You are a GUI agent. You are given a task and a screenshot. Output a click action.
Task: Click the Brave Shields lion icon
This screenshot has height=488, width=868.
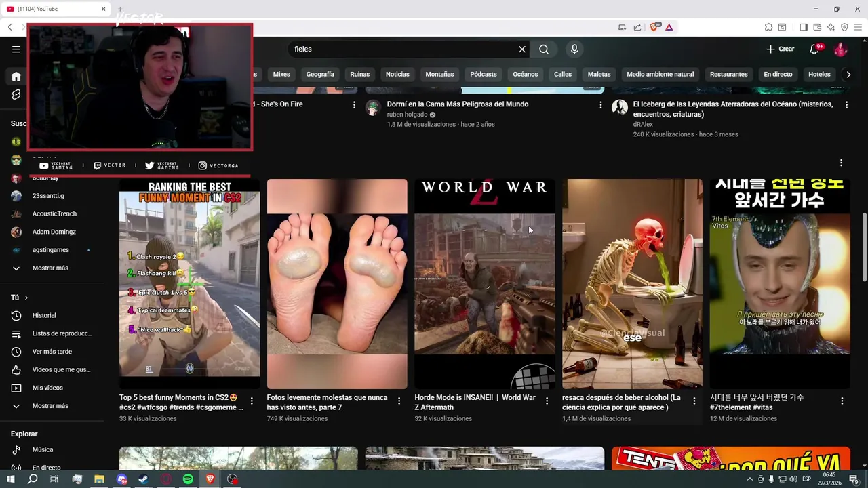click(654, 27)
